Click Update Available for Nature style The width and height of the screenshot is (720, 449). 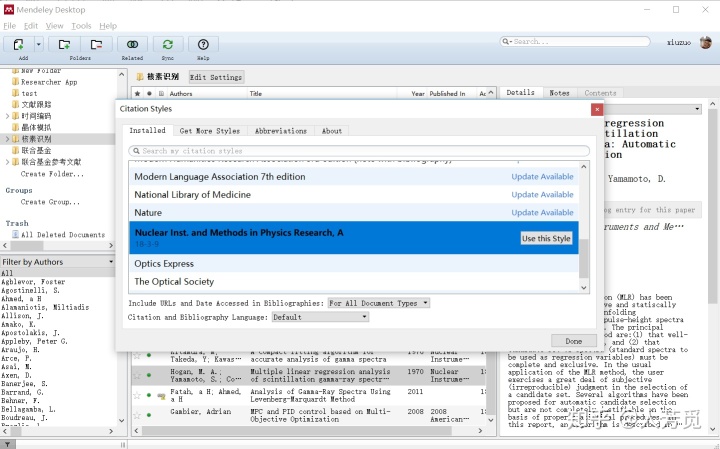click(x=542, y=213)
